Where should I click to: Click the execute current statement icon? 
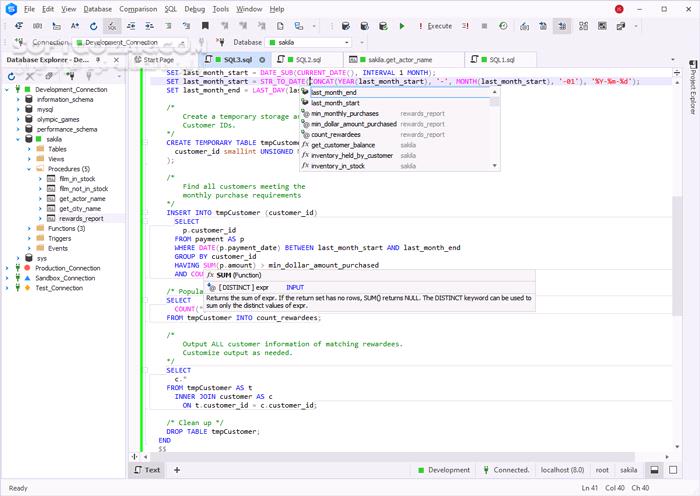465,26
